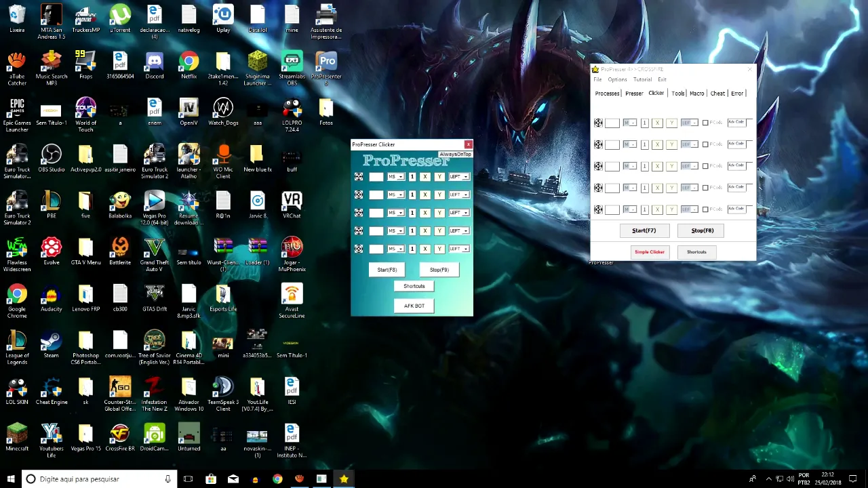Screen dimensions: 868x488
Task: Switch to the Processes tab
Action: tap(607, 94)
